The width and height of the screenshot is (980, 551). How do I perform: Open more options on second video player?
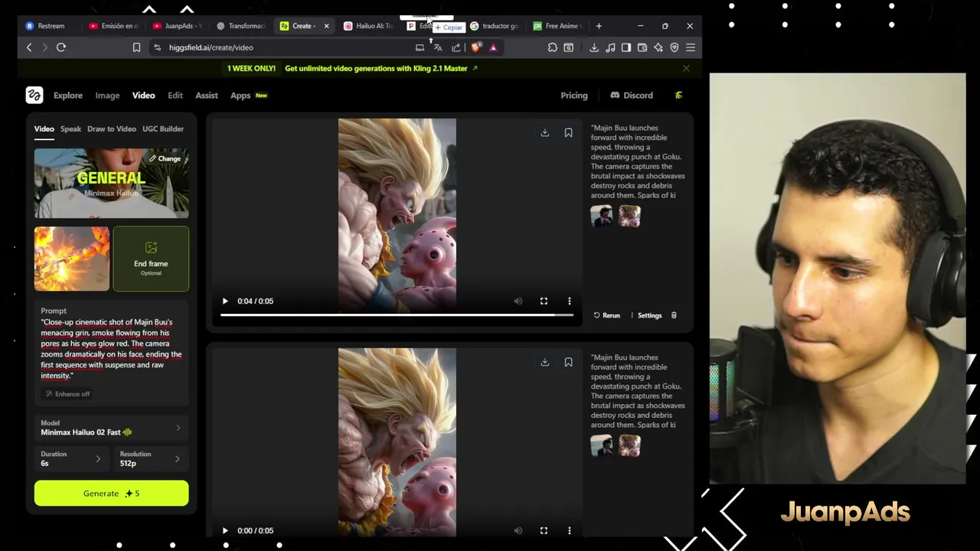[569, 530]
